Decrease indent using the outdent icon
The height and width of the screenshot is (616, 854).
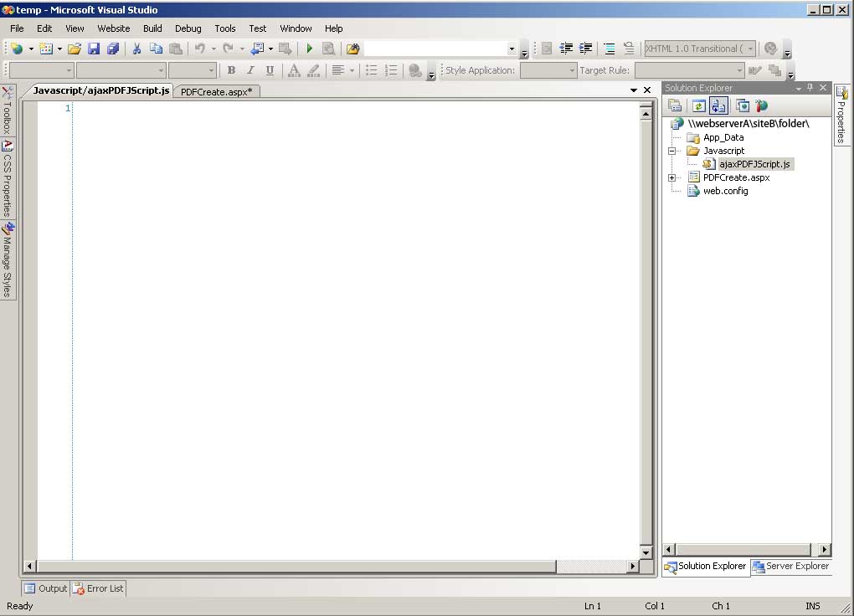point(566,49)
